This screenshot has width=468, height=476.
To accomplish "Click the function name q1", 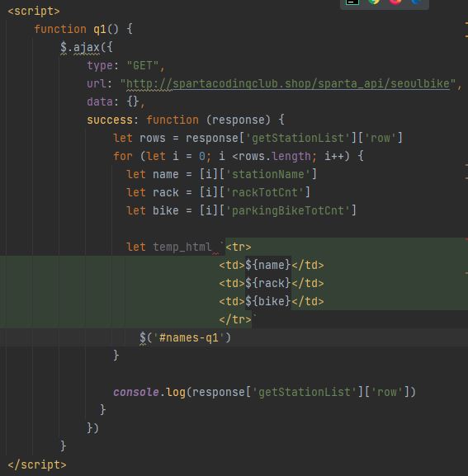I will click(x=100, y=29).
